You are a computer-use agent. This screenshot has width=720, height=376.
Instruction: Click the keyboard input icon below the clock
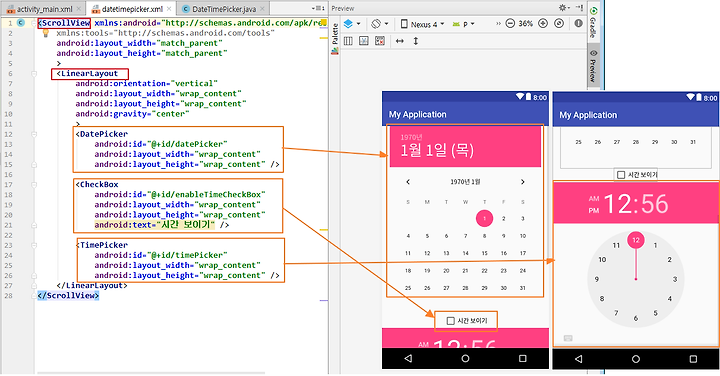click(568, 338)
